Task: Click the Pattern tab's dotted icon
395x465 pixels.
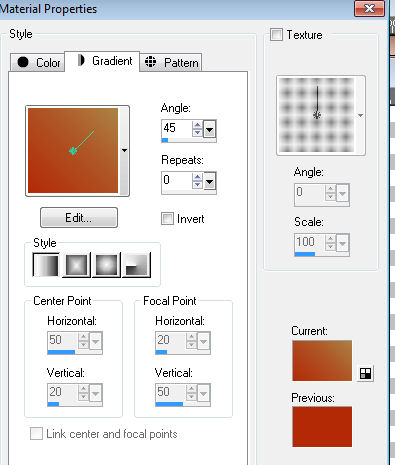Action: 151,62
